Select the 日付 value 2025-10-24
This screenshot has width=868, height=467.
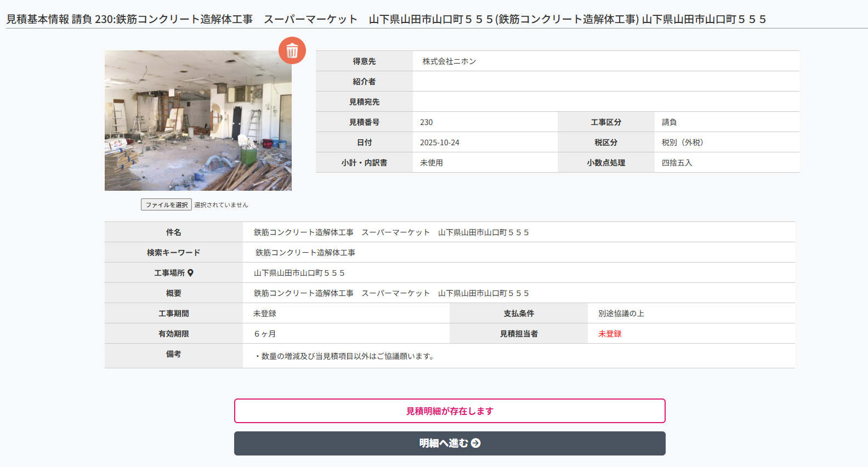[x=440, y=143]
